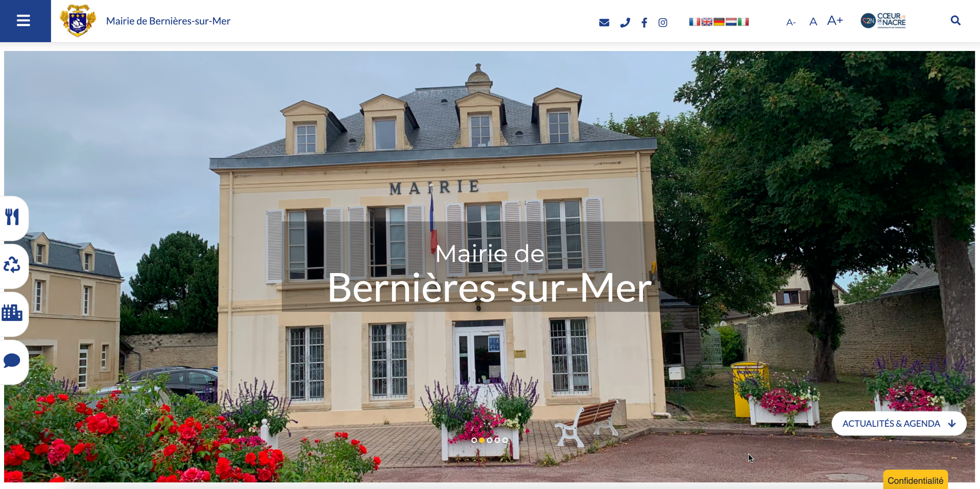Select the first carousel slide dot
This screenshot has width=980, height=489.
(474, 440)
